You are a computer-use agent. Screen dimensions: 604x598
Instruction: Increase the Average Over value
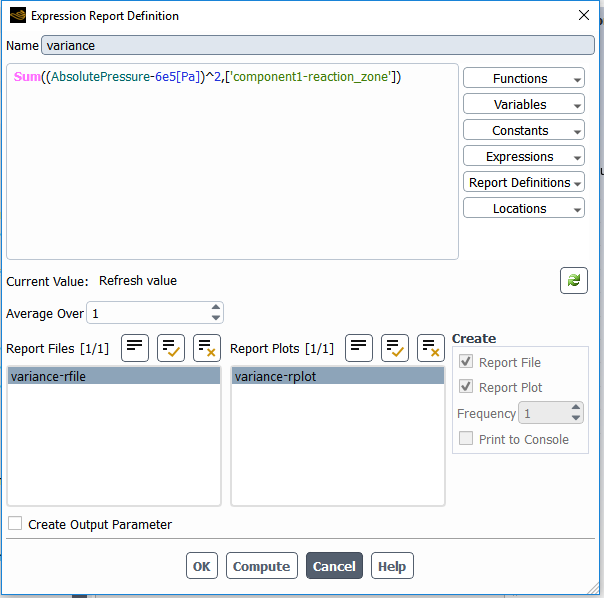coord(216,307)
